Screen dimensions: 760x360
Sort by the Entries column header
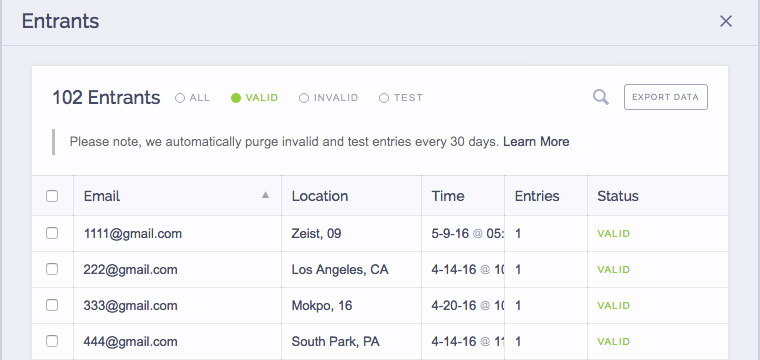[537, 196]
